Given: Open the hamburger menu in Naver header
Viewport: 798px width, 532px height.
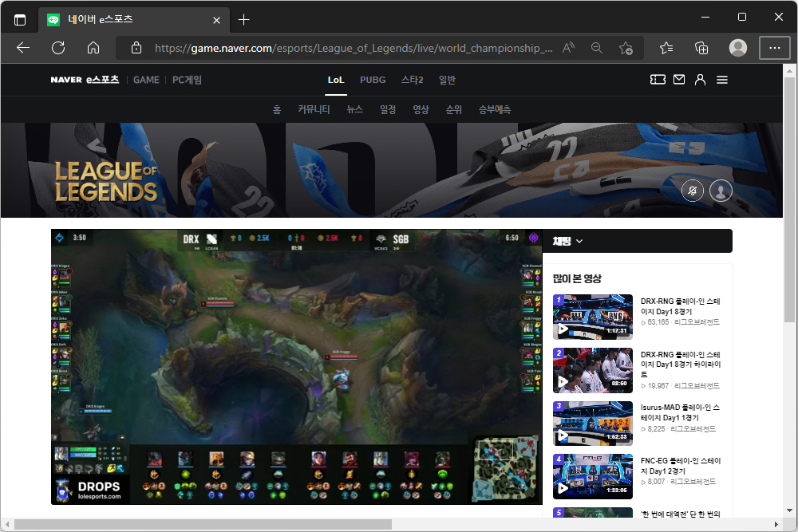Looking at the screenshot, I should (721, 80).
